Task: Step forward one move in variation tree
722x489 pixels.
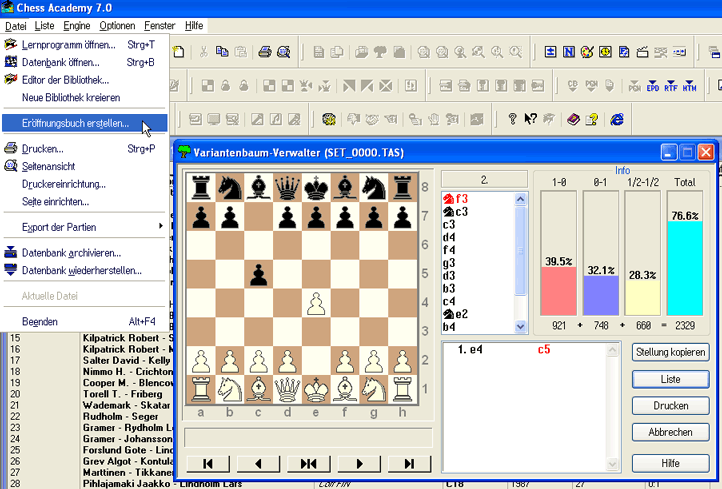Action: click(359, 464)
